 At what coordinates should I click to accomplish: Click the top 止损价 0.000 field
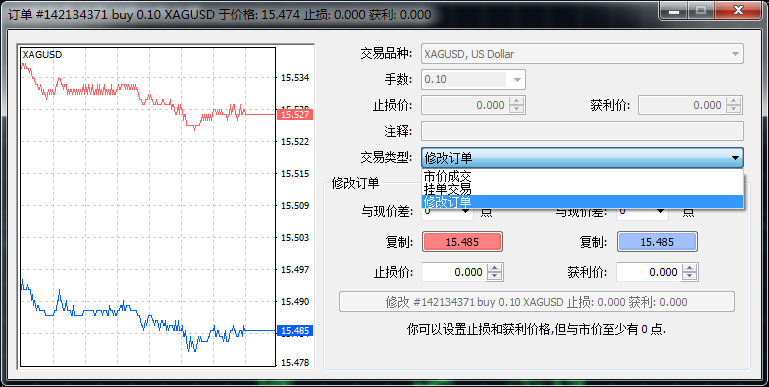pyautogui.click(x=465, y=105)
